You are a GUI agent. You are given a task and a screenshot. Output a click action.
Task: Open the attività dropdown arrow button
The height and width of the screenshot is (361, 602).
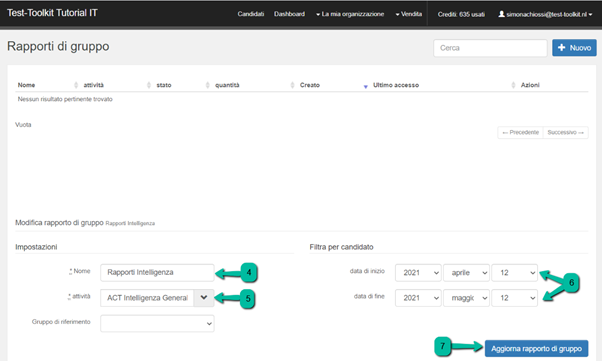204,298
